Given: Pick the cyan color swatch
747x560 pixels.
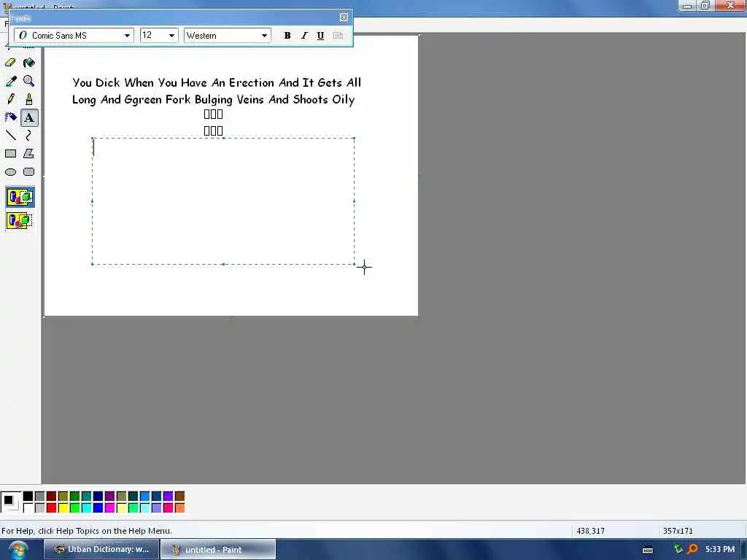Looking at the screenshot, I should click(86, 508).
